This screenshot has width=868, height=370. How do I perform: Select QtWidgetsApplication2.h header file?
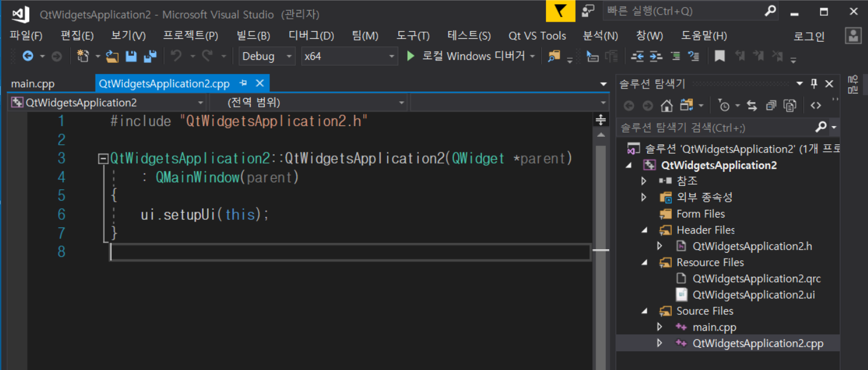point(752,246)
